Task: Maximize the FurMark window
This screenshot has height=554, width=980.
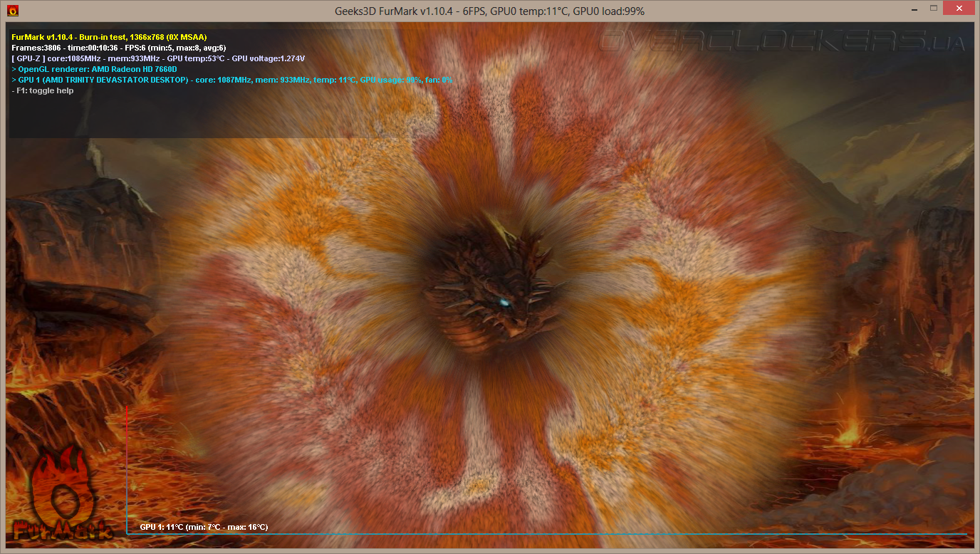Action: coord(933,9)
